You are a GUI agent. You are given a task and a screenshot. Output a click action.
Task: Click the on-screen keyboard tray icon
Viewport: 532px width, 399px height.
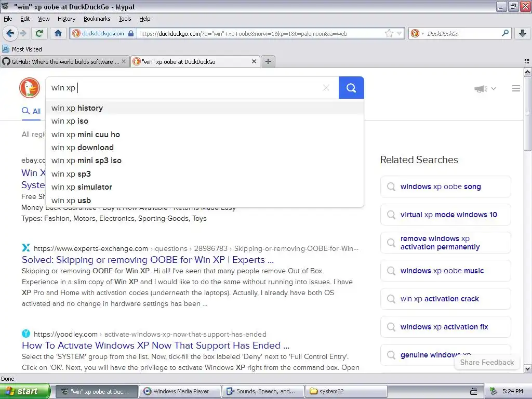(x=474, y=392)
